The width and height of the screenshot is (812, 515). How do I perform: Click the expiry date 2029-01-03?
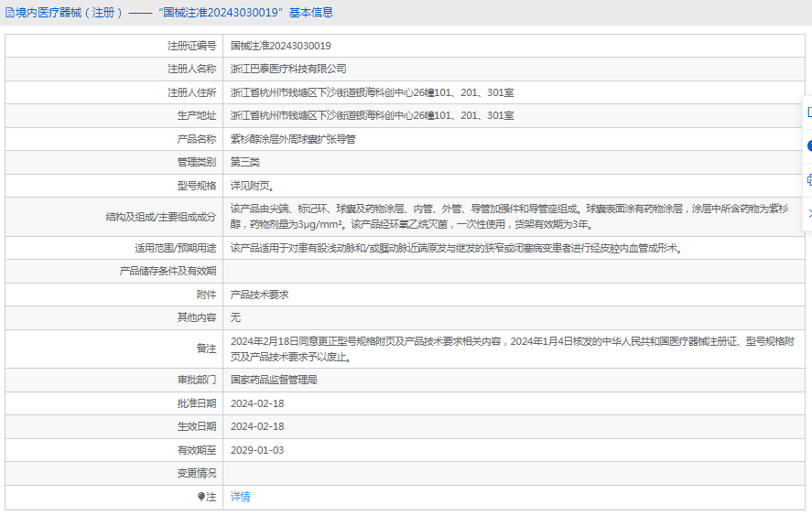point(257,450)
